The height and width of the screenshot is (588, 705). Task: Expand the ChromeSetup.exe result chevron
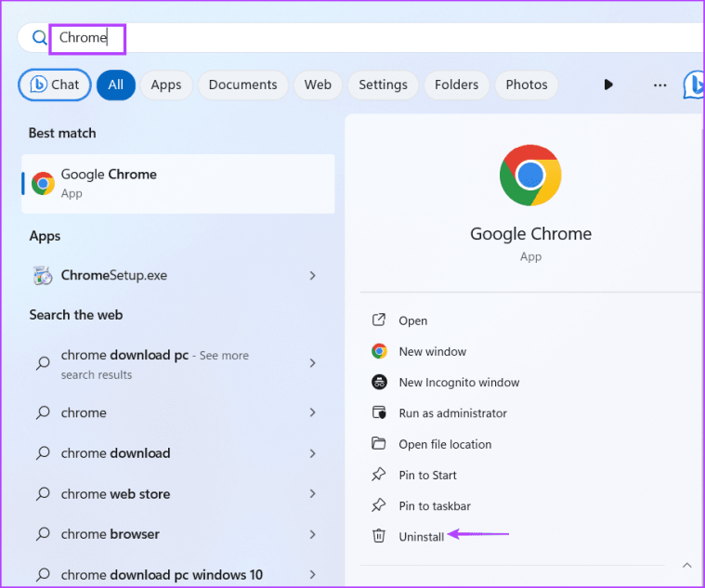click(312, 276)
